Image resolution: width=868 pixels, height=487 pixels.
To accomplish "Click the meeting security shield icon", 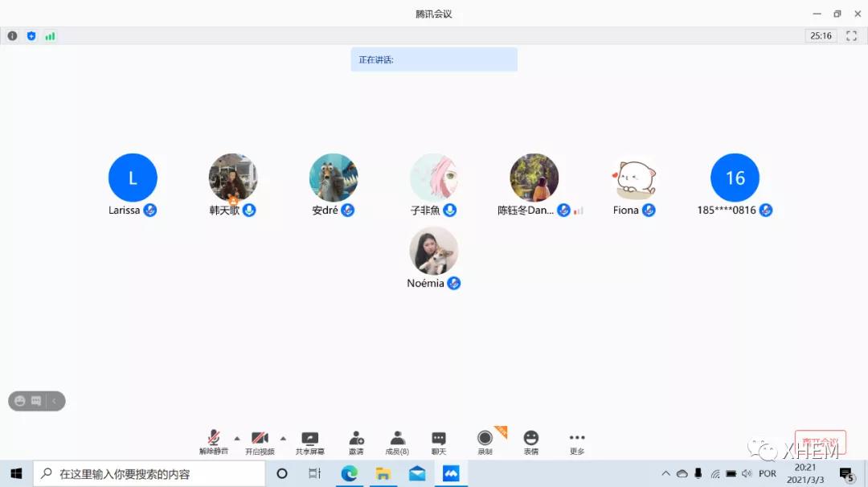I will 31,35.
